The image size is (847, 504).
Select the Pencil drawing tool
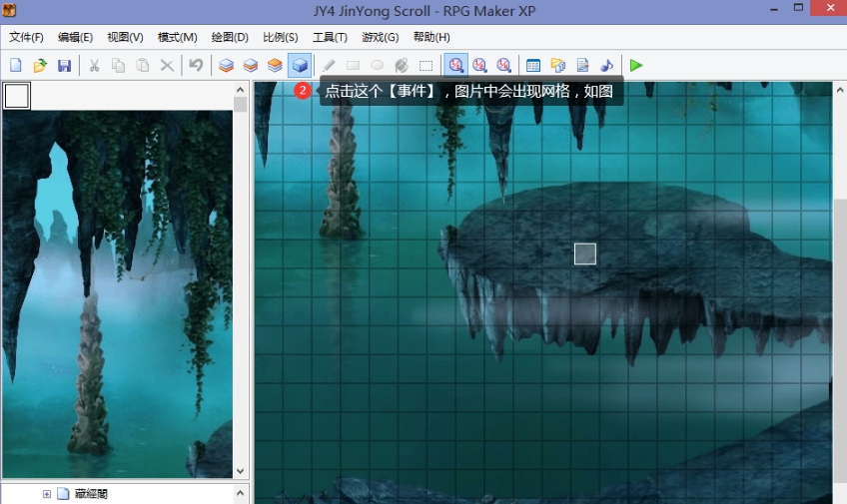tap(329, 65)
